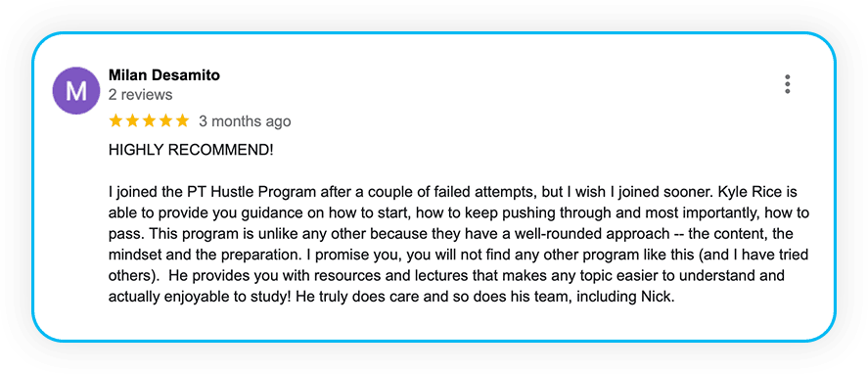Screen dimensions: 868x374
Task: Click the purple M profile avatar
Action: (75, 91)
